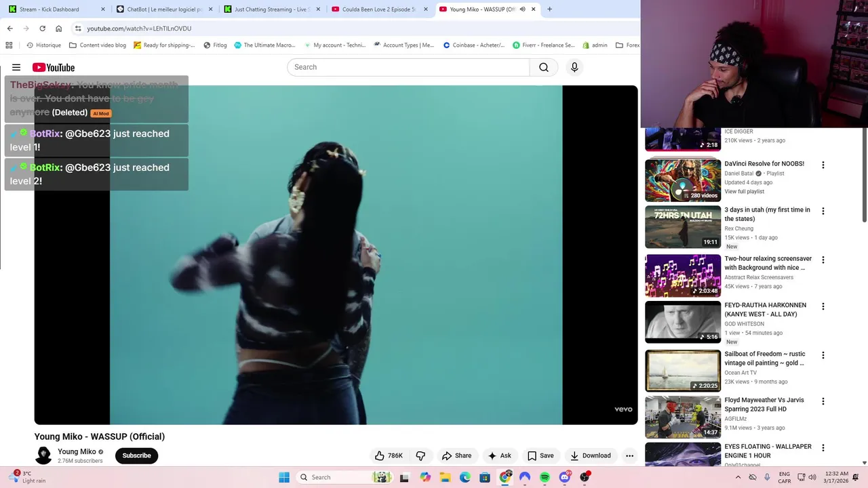Open a new browser tab
The height and width of the screenshot is (488, 868).
click(x=549, y=9)
